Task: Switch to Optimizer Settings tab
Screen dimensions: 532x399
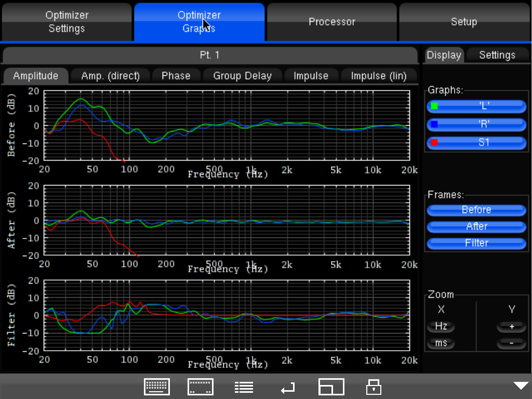Action: (x=67, y=22)
